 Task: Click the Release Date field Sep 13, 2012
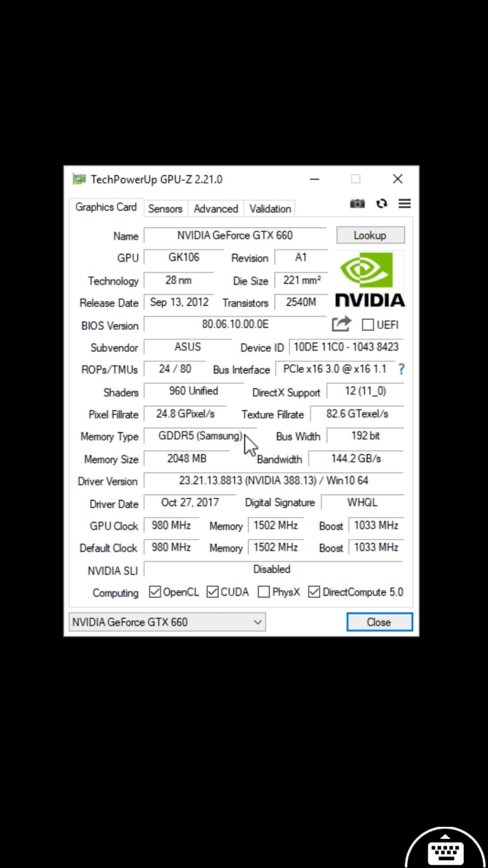click(x=179, y=302)
